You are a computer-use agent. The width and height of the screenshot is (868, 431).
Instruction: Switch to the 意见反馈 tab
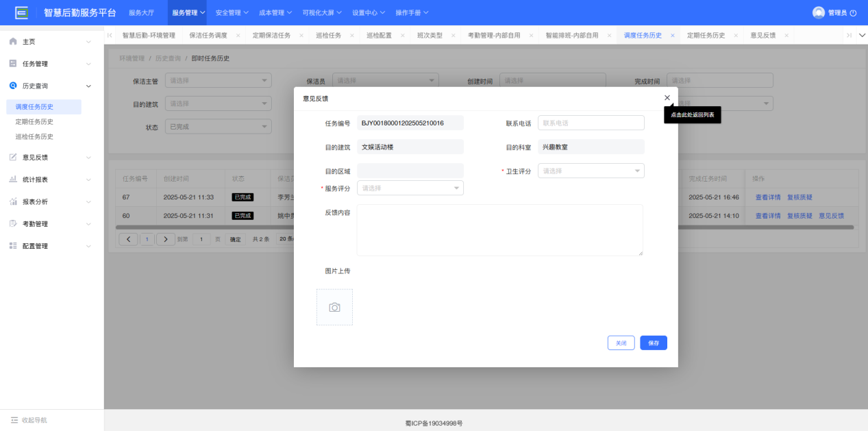[x=763, y=35]
